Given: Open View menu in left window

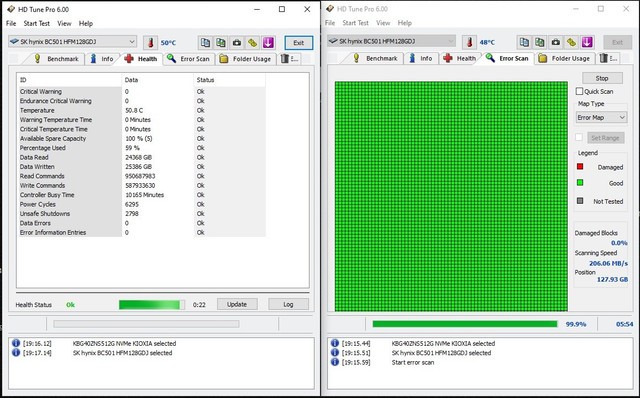Looking at the screenshot, I should pos(64,23).
